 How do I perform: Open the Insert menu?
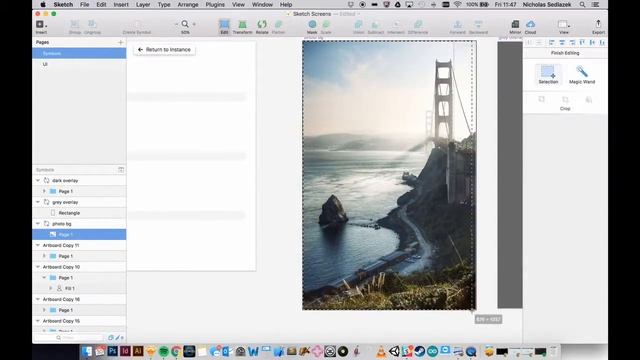click(x=121, y=4)
